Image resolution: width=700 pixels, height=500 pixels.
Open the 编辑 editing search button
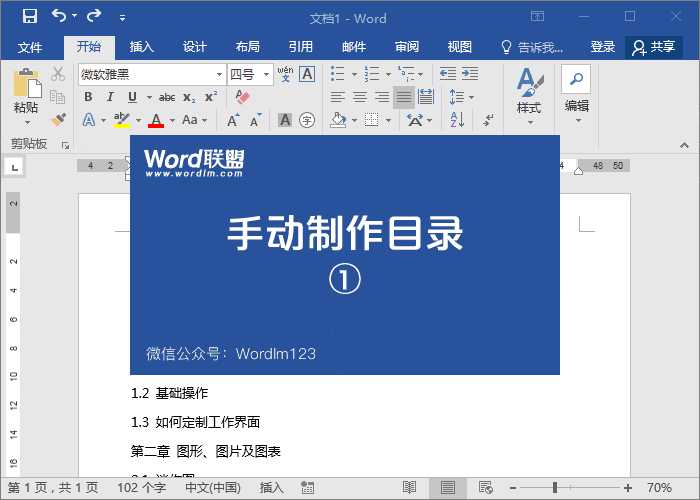coord(576,94)
